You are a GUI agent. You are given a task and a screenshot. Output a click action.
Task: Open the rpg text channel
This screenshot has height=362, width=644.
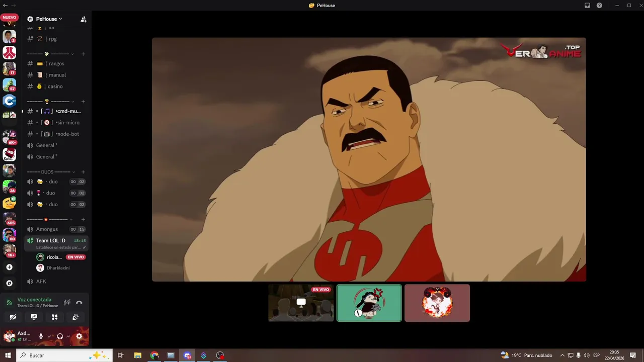(x=56, y=39)
